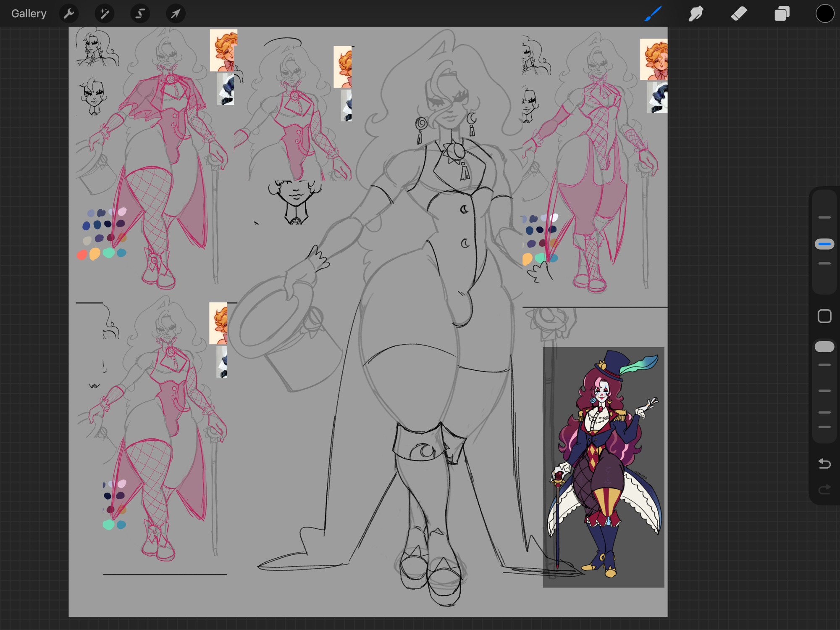Open the black color picker circle
This screenshot has height=630, width=840.
824,13
